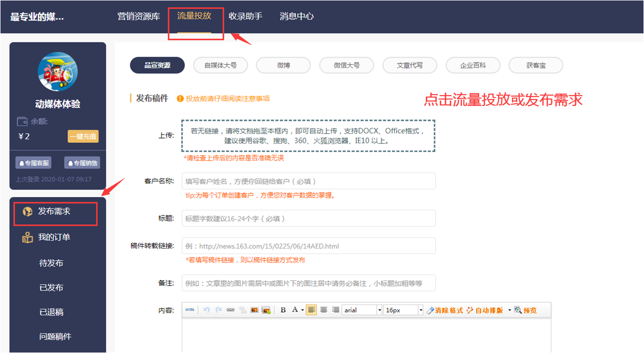Click the 最专业的媒... site logo text

coord(37,16)
